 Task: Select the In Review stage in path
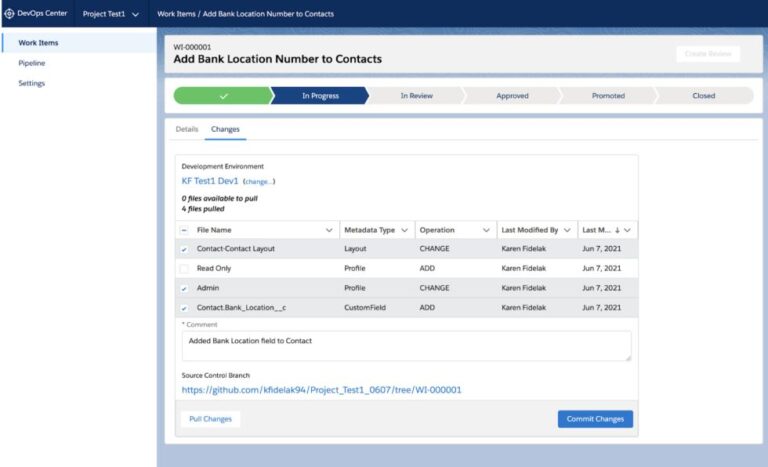pos(417,96)
